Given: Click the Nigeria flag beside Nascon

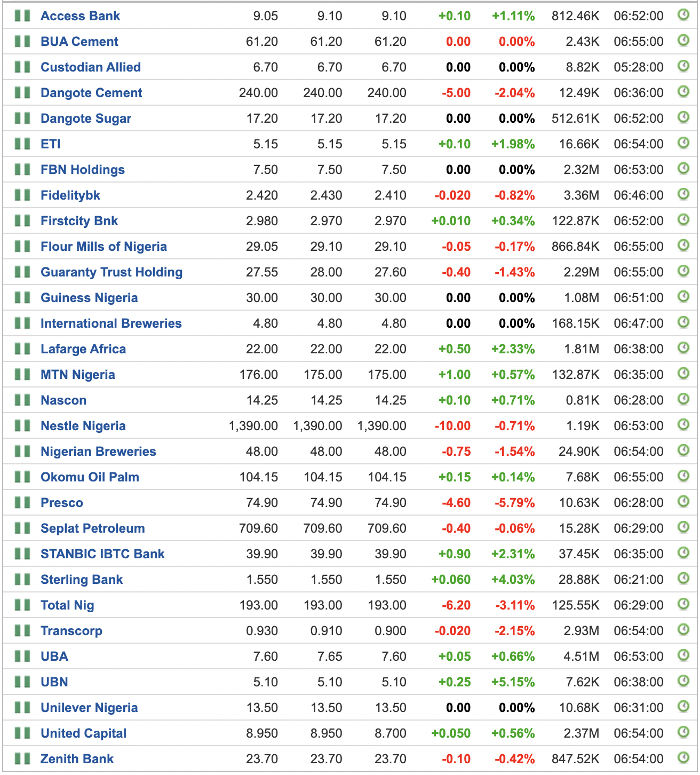Looking at the screenshot, I should point(22,400).
